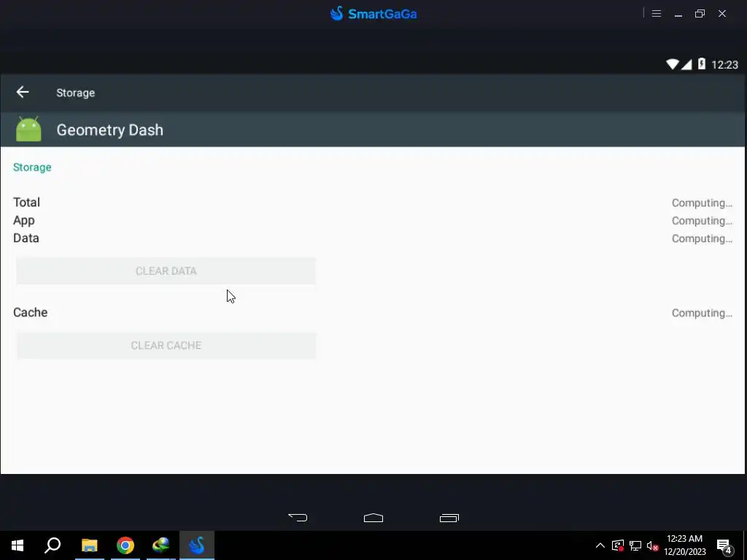Click the Storage title in header bar
The image size is (747, 560).
75,93
